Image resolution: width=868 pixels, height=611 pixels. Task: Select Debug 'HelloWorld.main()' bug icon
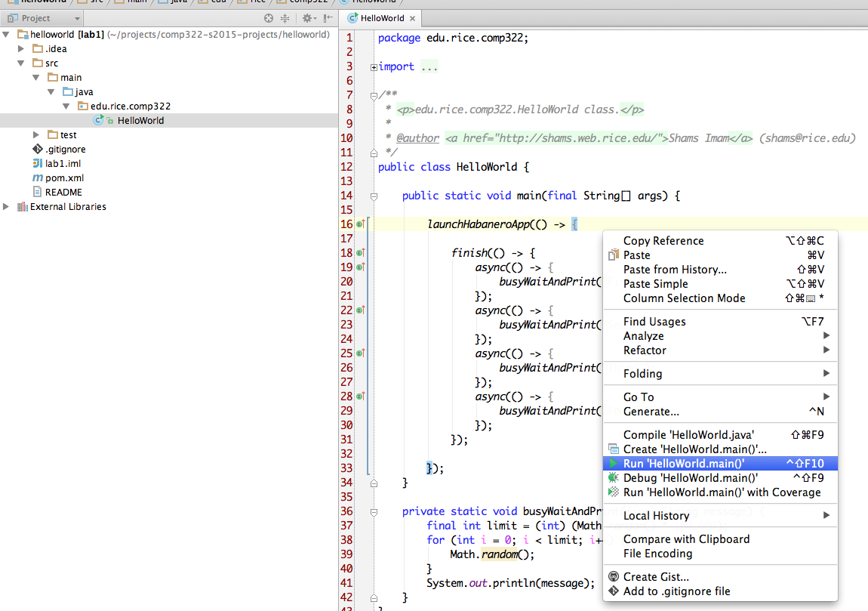coord(613,477)
